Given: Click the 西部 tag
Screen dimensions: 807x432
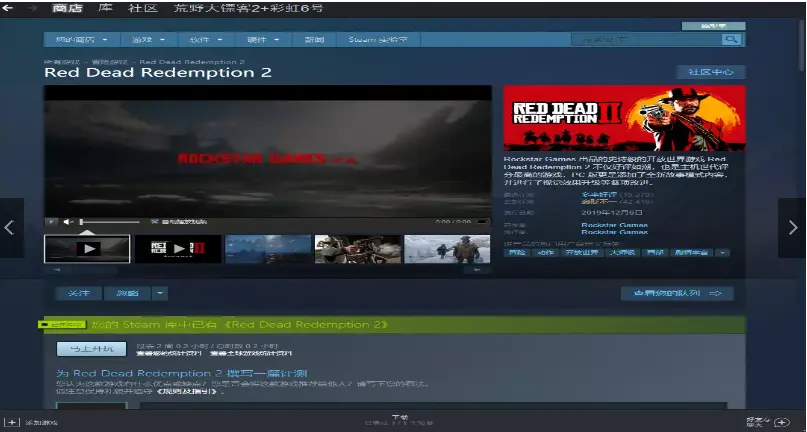Looking at the screenshot, I should pos(655,253).
